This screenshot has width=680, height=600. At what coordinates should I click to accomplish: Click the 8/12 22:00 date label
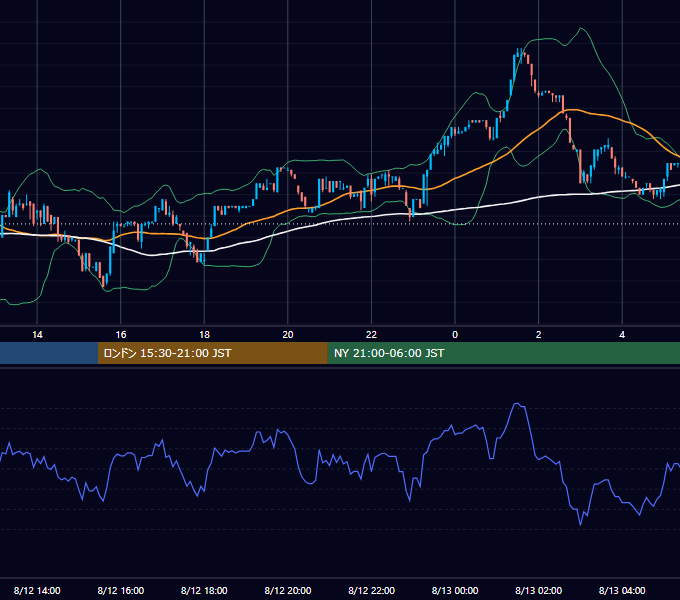[x=372, y=590]
